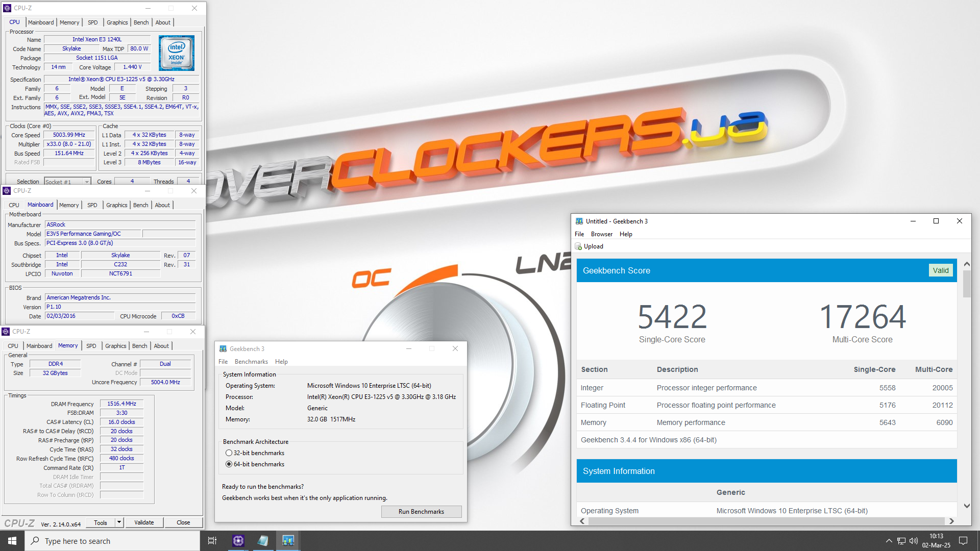Click the CPU-Z title bar app icon, top window
Image resolution: width=980 pixels, height=551 pixels.
[7, 8]
